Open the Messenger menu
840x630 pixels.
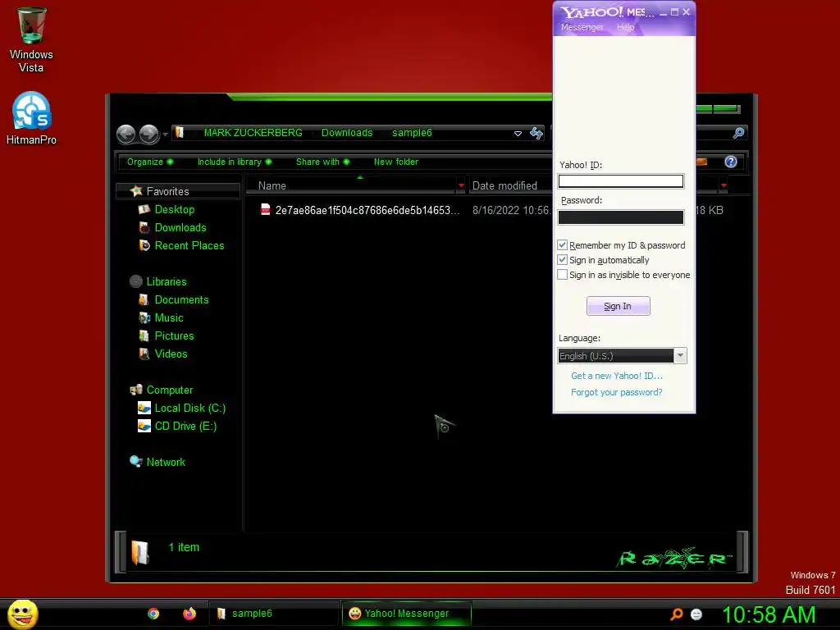coord(582,27)
